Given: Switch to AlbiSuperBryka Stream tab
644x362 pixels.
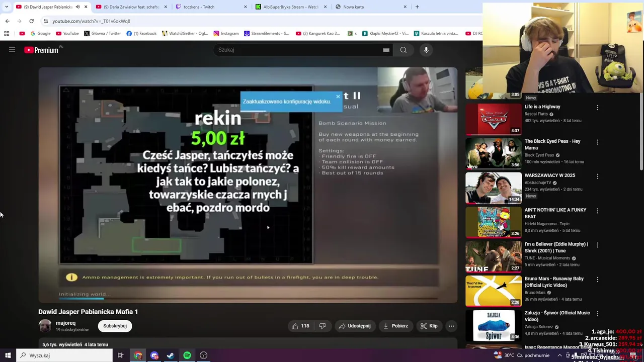Looking at the screenshot, I should pos(290,7).
